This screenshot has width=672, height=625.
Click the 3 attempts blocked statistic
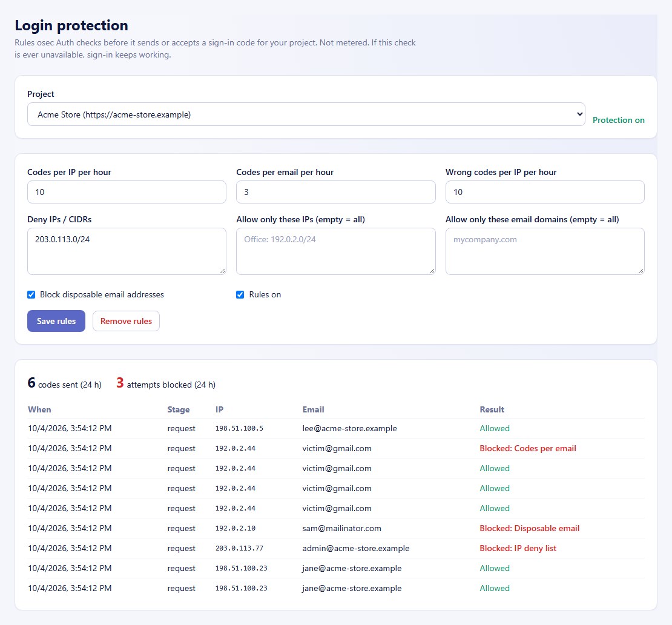(x=166, y=383)
